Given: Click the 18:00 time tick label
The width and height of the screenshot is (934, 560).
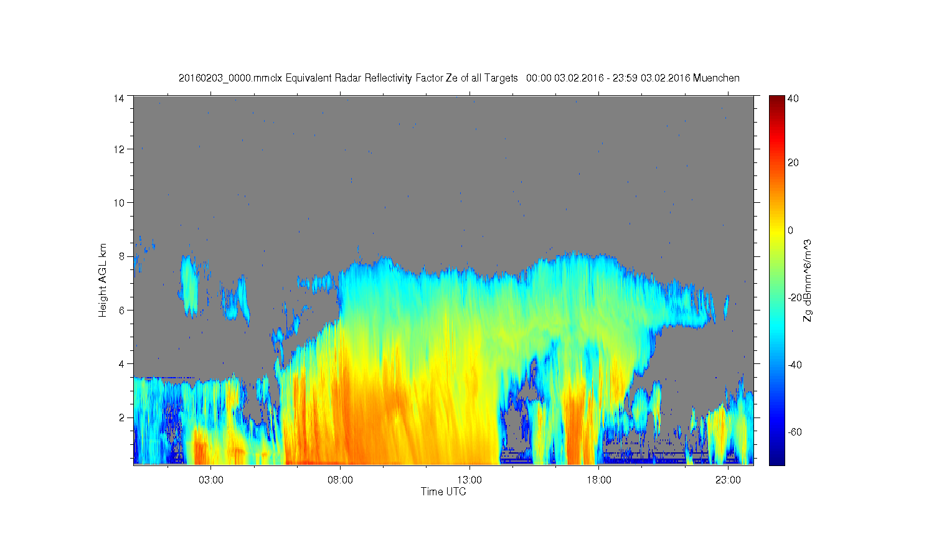Looking at the screenshot, I should pos(598,480).
